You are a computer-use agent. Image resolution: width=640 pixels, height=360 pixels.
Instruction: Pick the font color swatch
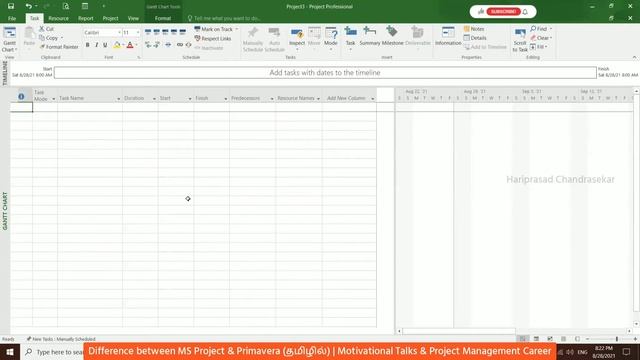(x=130, y=45)
